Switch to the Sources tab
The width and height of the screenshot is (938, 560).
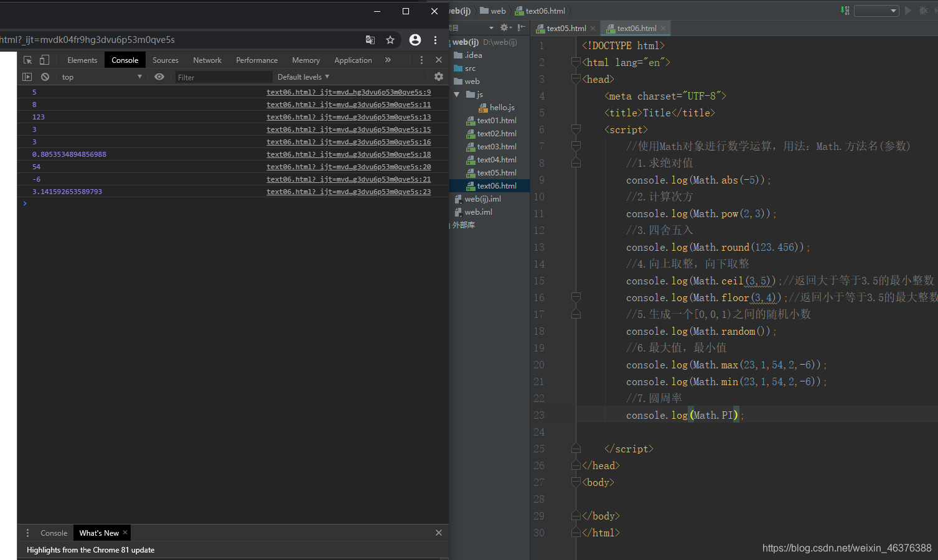[166, 60]
